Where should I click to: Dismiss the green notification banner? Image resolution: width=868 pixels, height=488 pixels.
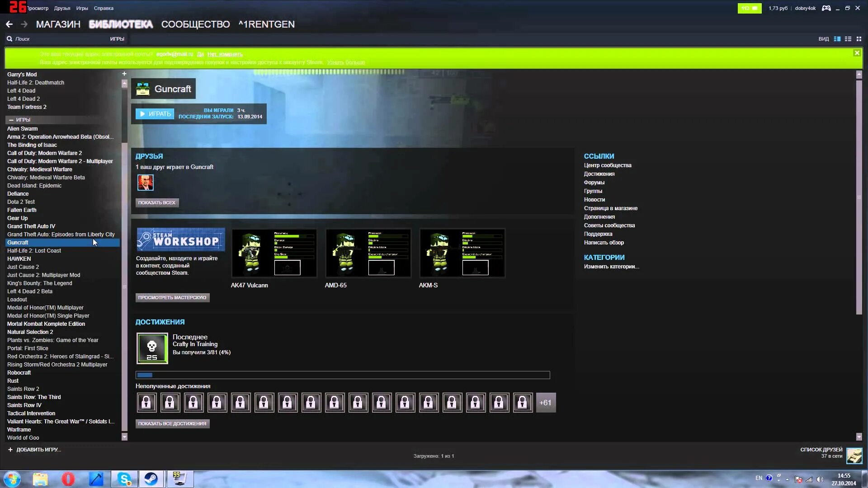[857, 54]
